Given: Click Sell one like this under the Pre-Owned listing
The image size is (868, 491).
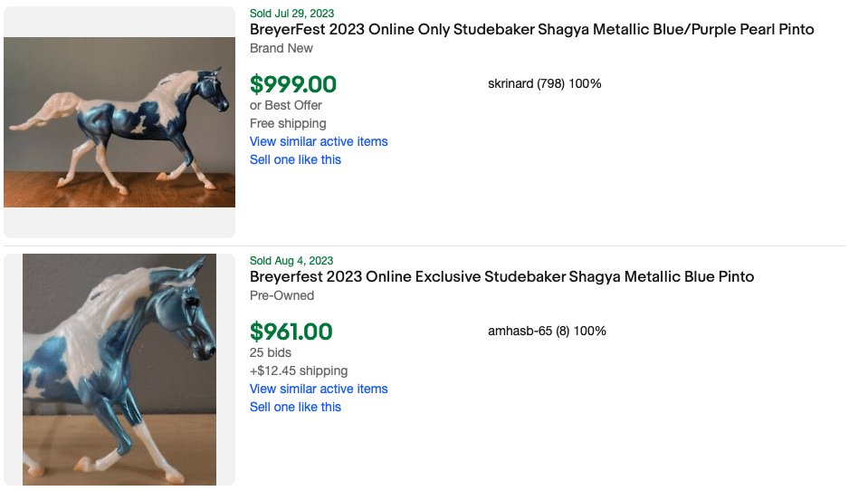Looking at the screenshot, I should click(295, 407).
